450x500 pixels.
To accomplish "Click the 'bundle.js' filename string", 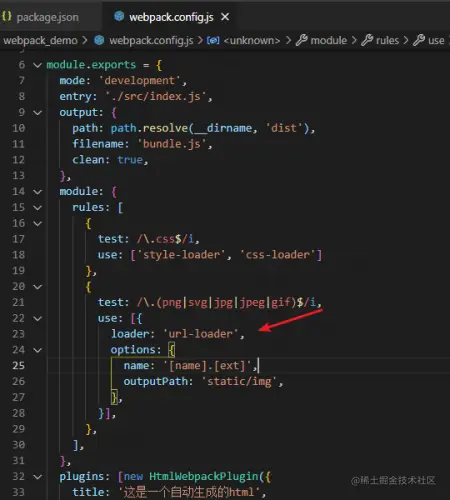I will coord(172,144).
